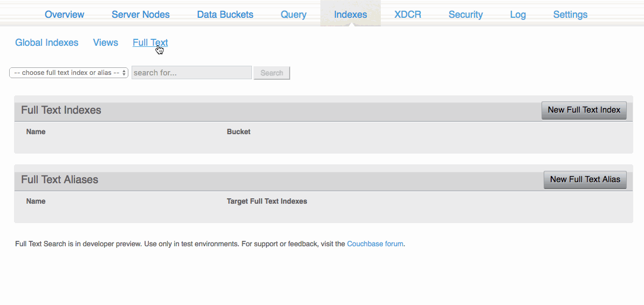
Task: Click the Target Full Text Indexes column header
Action: (266, 201)
